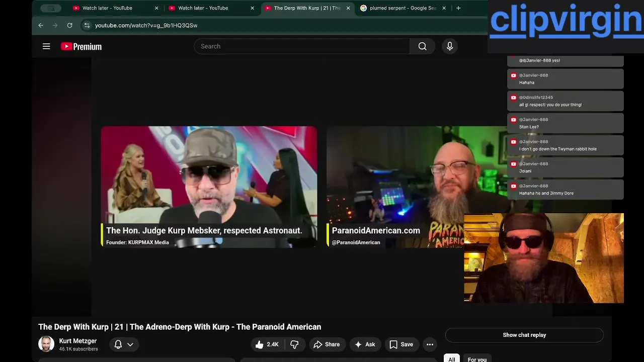644x362 pixels.
Task: Open more actions three-dot menu
Action: (430, 344)
